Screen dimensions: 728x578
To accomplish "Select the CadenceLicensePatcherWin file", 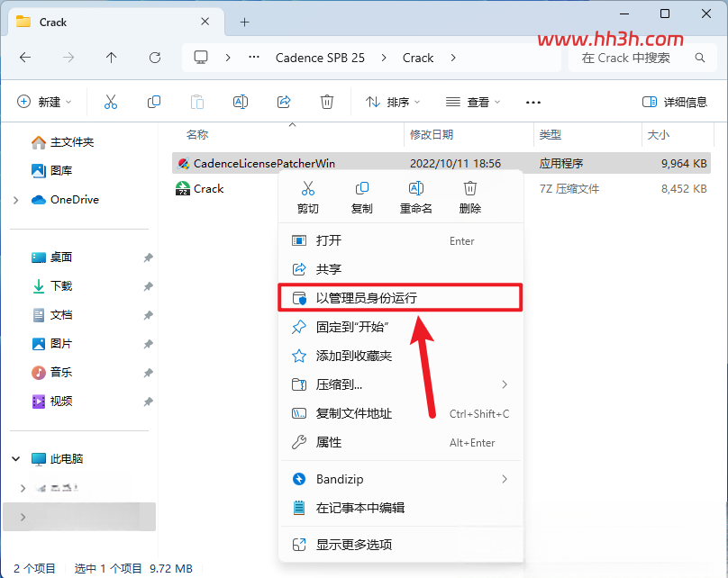I will click(x=441, y=163).
